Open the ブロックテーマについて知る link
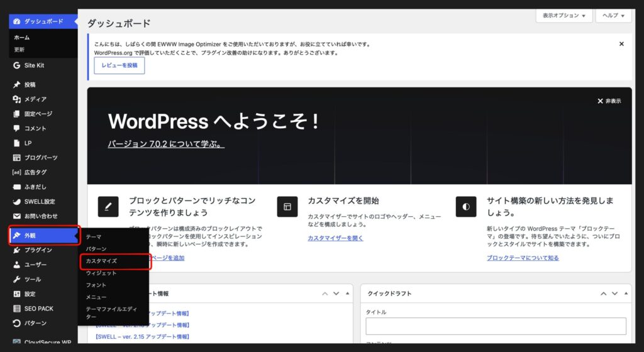 pyautogui.click(x=523, y=258)
